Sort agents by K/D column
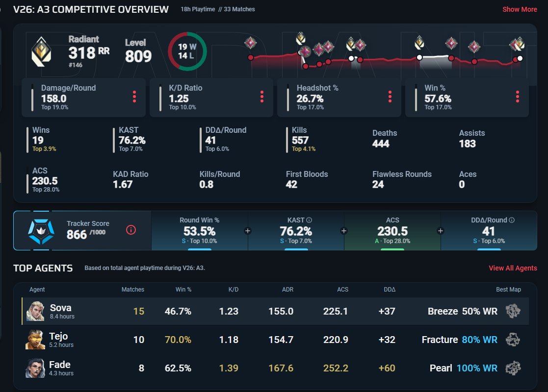 tap(234, 290)
